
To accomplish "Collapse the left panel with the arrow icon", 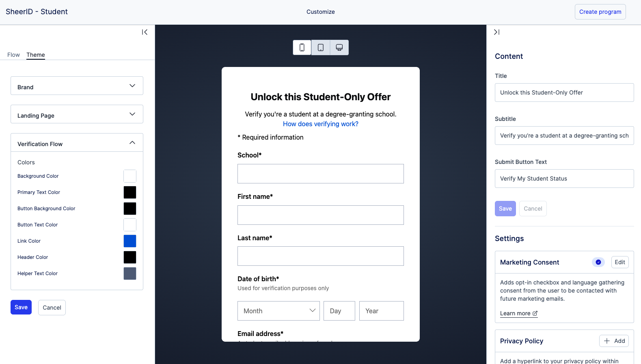I will (x=145, y=32).
